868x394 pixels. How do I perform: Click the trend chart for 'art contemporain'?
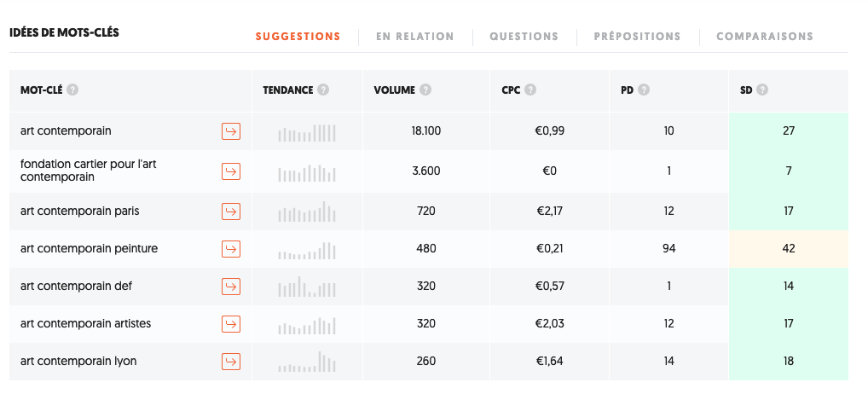(307, 133)
